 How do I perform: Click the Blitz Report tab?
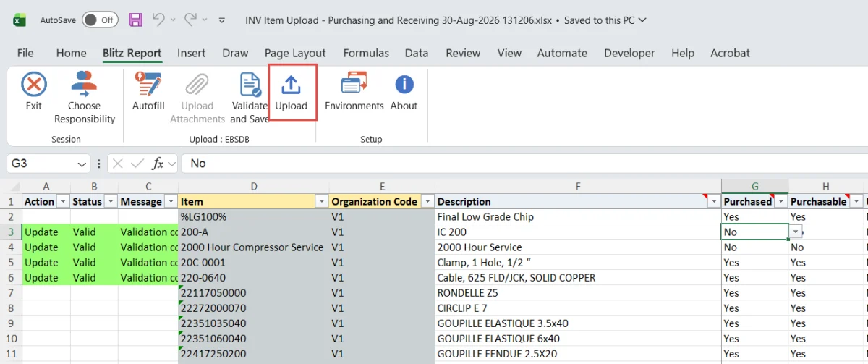coord(132,53)
